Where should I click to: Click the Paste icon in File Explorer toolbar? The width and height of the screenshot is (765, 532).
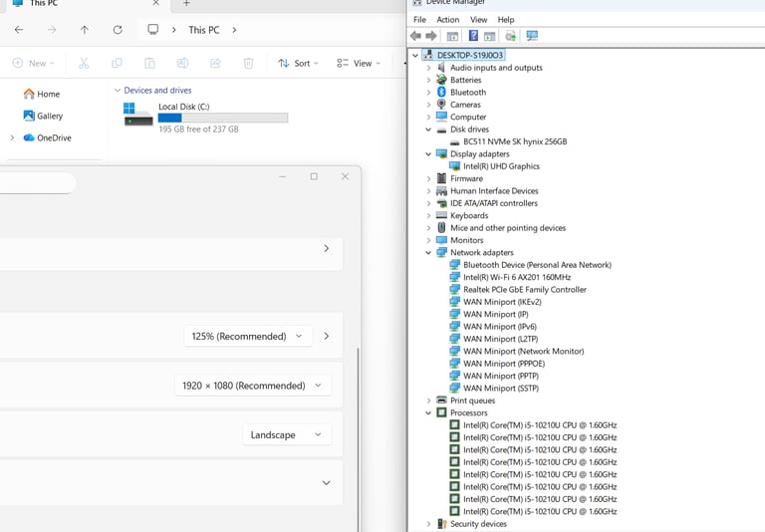pyautogui.click(x=149, y=63)
